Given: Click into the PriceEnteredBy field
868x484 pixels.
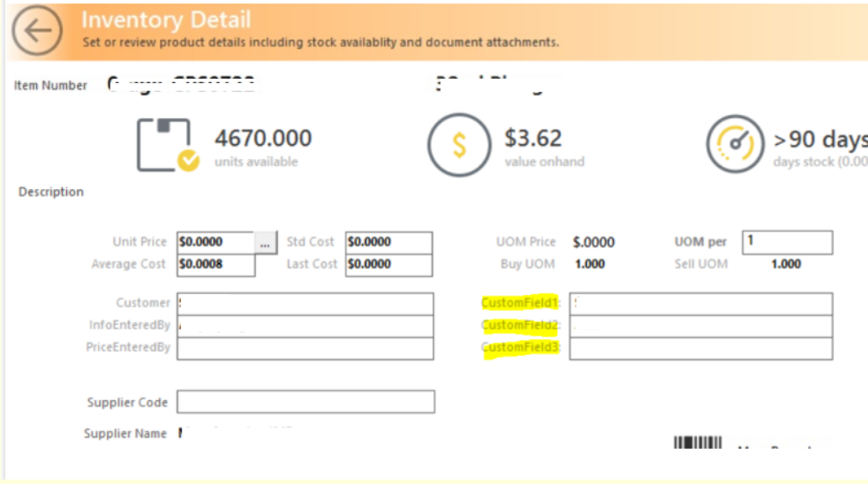Looking at the screenshot, I should click(305, 348).
